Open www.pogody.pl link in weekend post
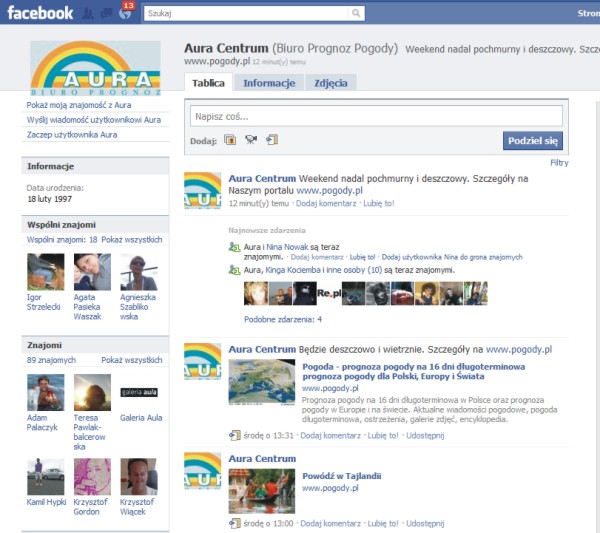 tap(329, 191)
